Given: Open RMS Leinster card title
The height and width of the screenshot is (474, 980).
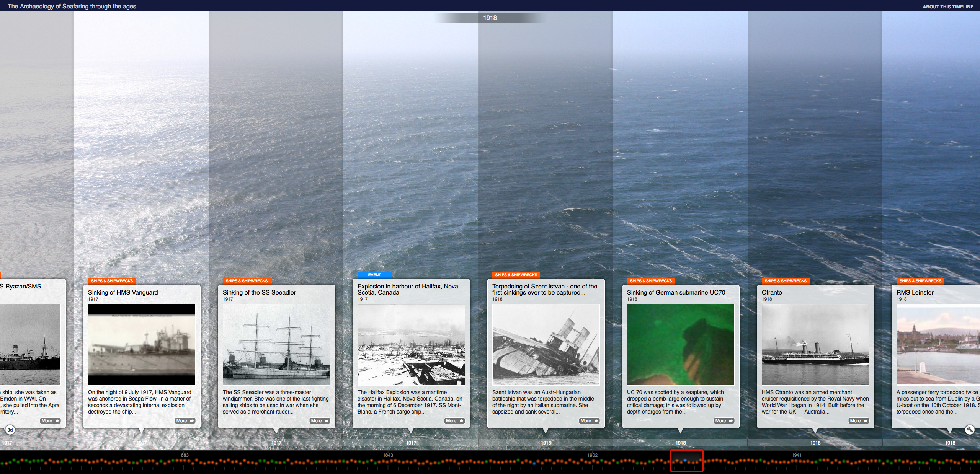Looking at the screenshot, I should (x=915, y=292).
